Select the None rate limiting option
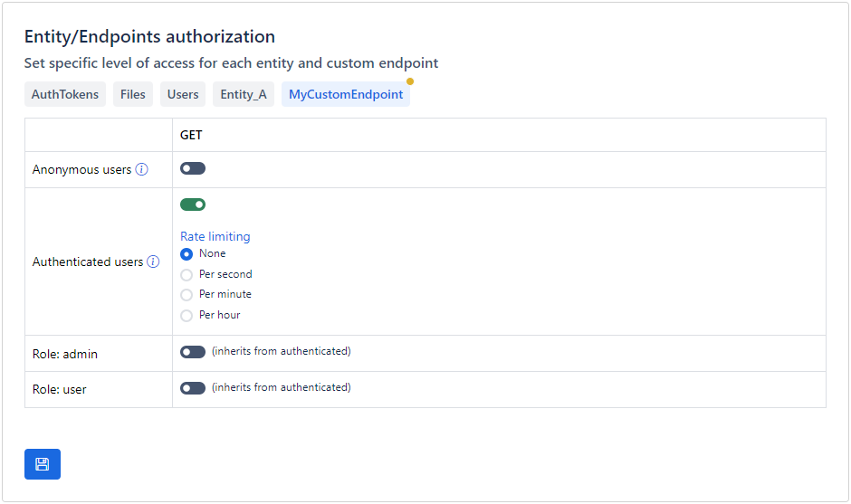The image size is (851, 504). pyautogui.click(x=186, y=254)
